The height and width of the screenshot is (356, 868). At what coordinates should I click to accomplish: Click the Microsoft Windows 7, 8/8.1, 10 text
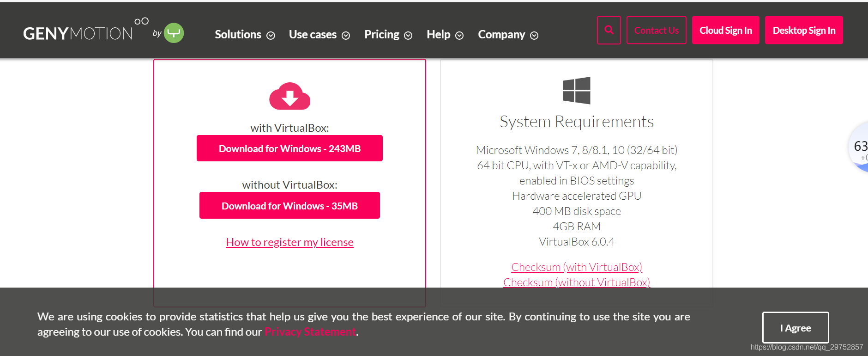click(x=577, y=150)
